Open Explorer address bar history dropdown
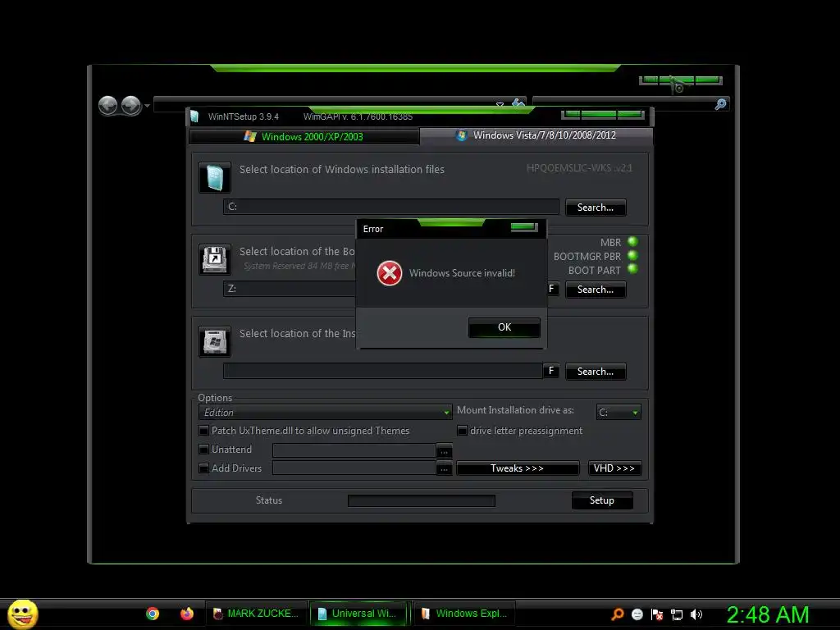The image size is (840, 630). tap(500, 104)
